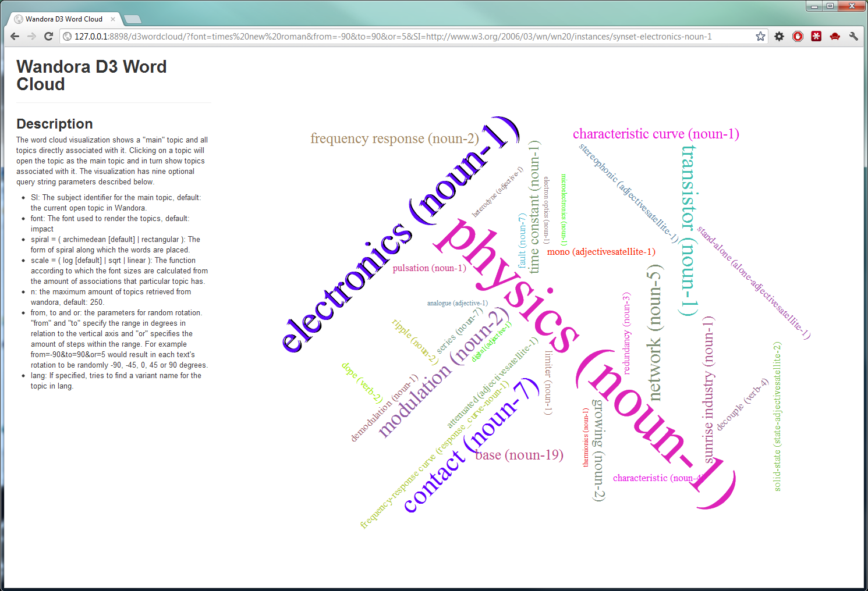Reload the page with the refresh icon
Screen dimensions: 868x591
click(x=49, y=36)
